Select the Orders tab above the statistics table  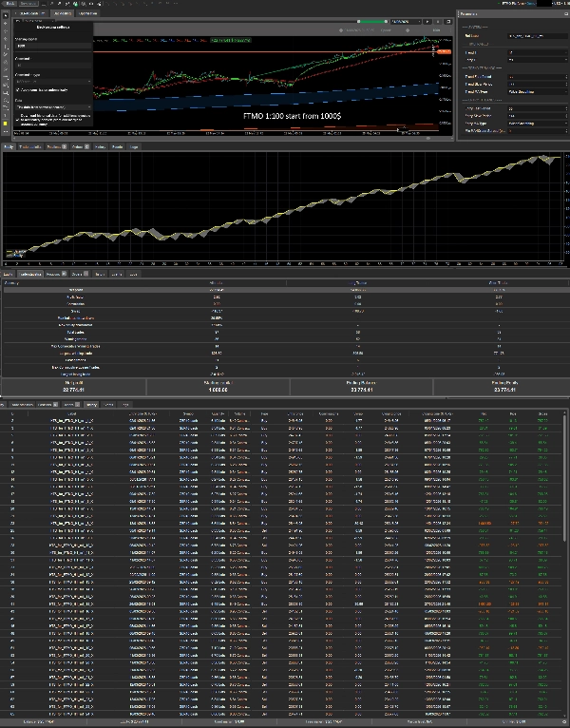80,274
